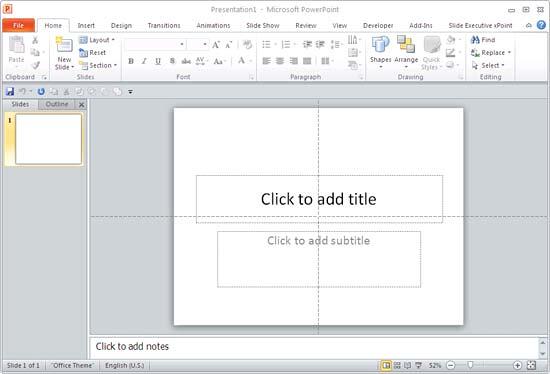Open the Text Direction menu
This screenshot has height=374, width=550.
point(354,40)
